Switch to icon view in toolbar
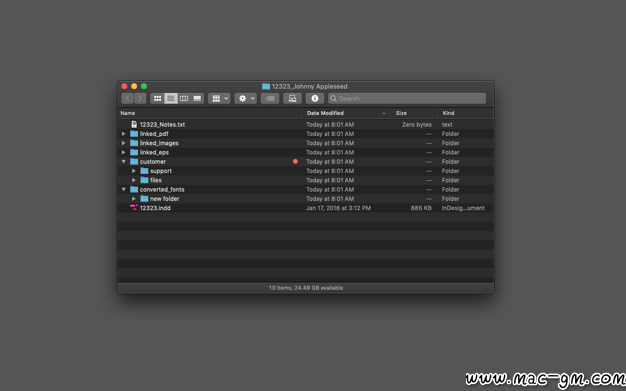This screenshot has width=626, height=391. 157,98
